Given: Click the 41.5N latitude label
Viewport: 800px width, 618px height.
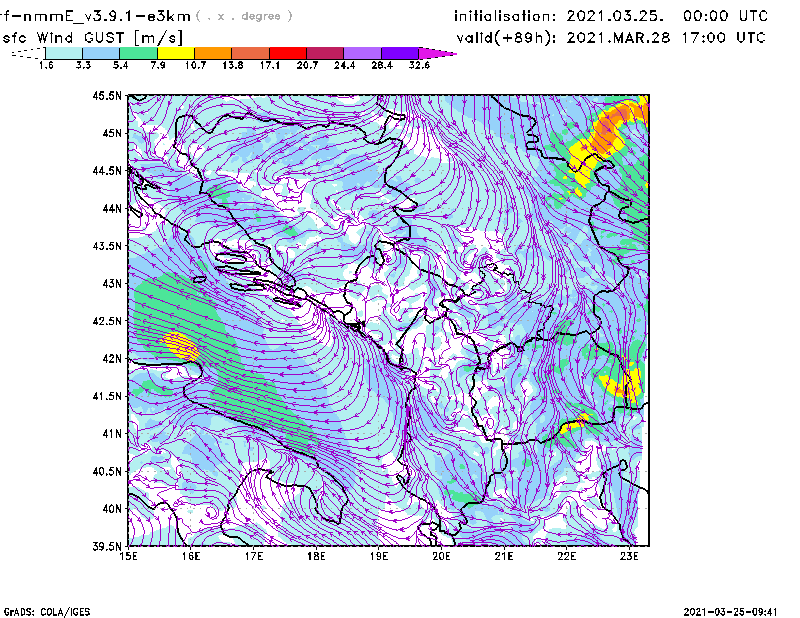Looking at the screenshot, I should [107, 396].
